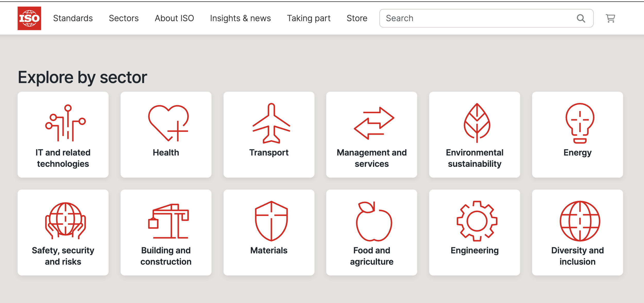The image size is (644, 303).
Task: Click the apple Food and agriculture icon
Action: tap(374, 221)
